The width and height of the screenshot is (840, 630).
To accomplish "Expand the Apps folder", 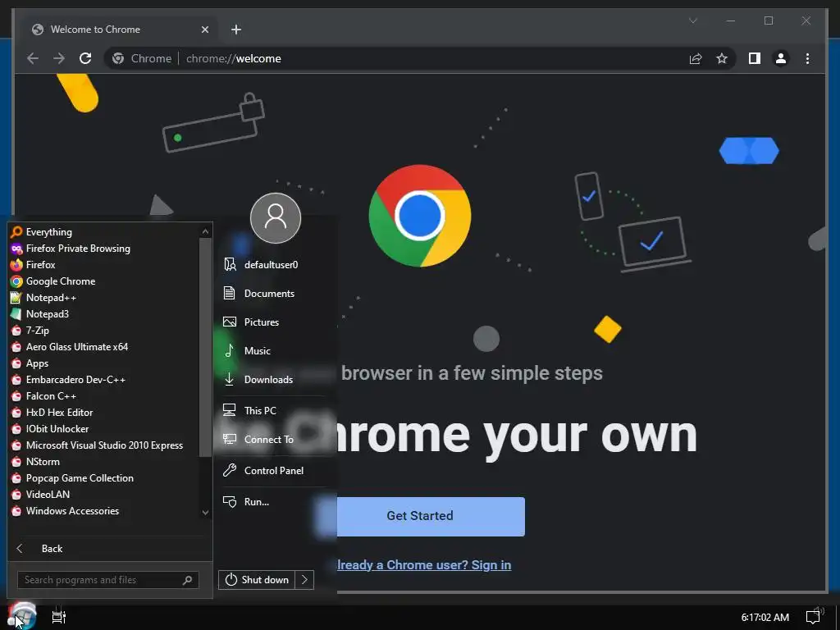I will click(104, 363).
